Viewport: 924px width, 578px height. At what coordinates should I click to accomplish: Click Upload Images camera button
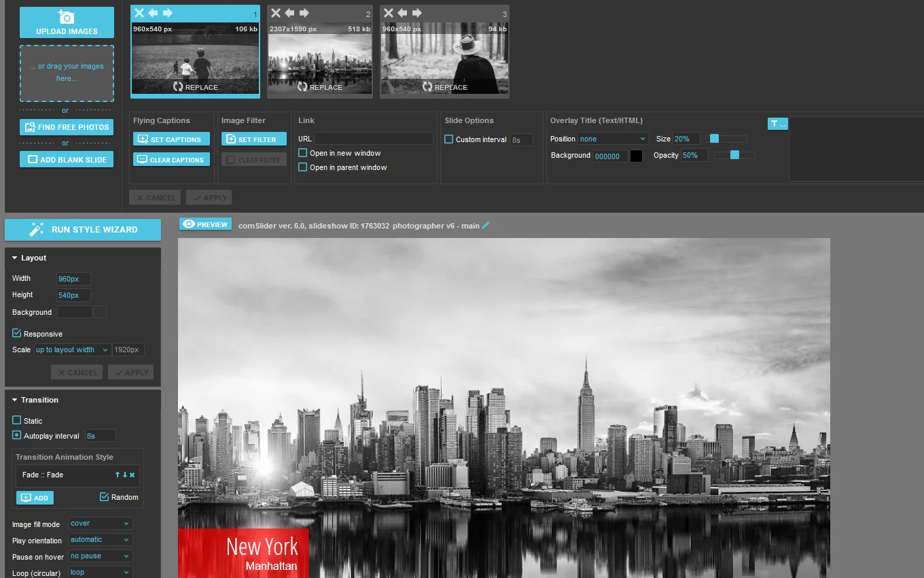67,22
